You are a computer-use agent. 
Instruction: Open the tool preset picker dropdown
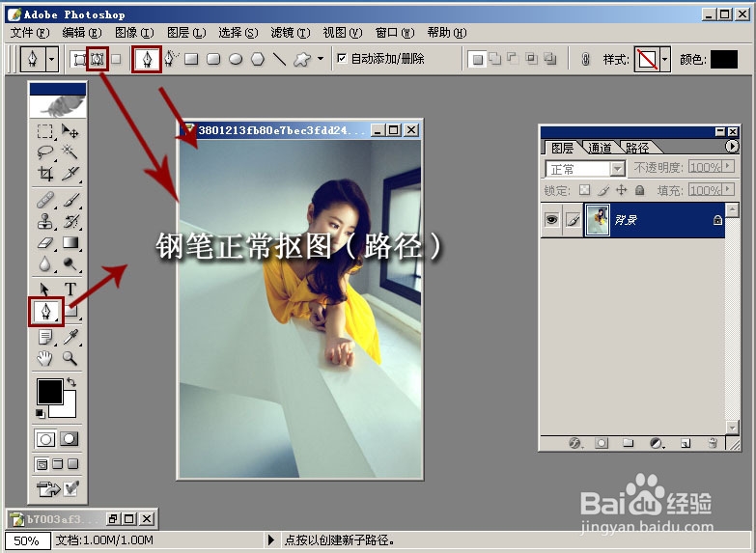[51, 59]
